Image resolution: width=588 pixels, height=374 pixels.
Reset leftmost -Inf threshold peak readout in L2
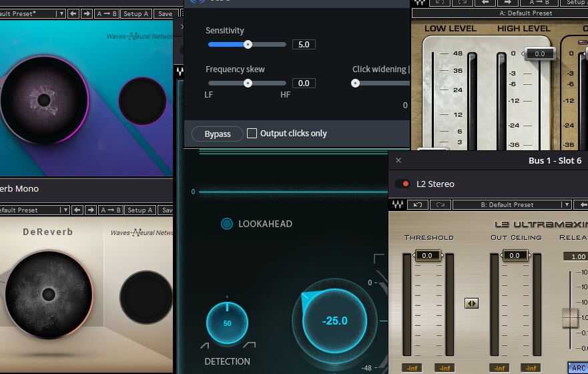(412, 368)
